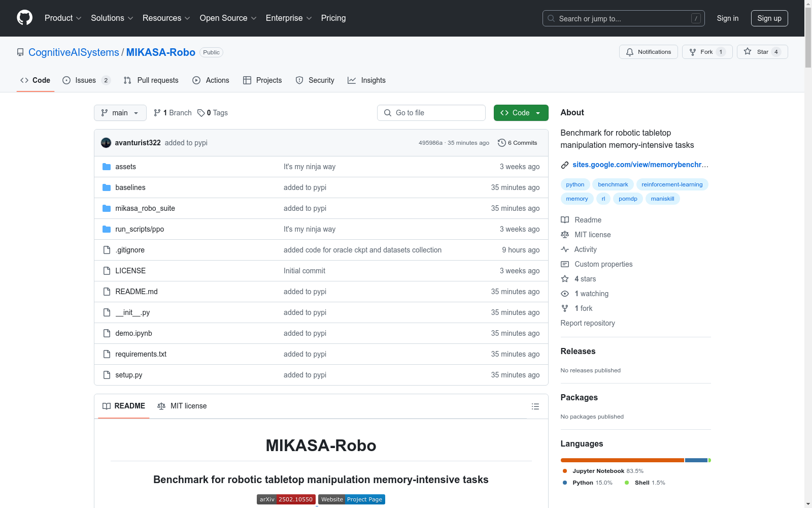Open the Pricing page
The image size is (812, 508).
[333, 18]
